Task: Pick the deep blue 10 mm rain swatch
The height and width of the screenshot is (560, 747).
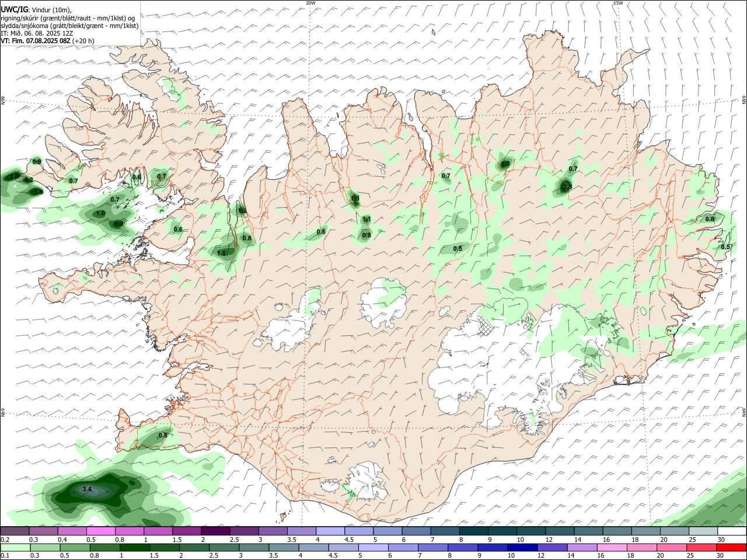Action: tap(522, 547)
